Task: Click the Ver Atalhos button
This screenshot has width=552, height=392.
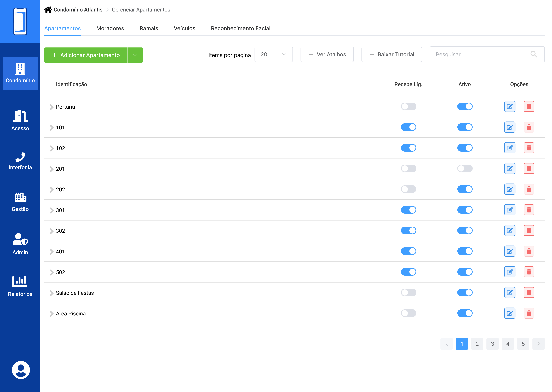Action: [327, 55]
